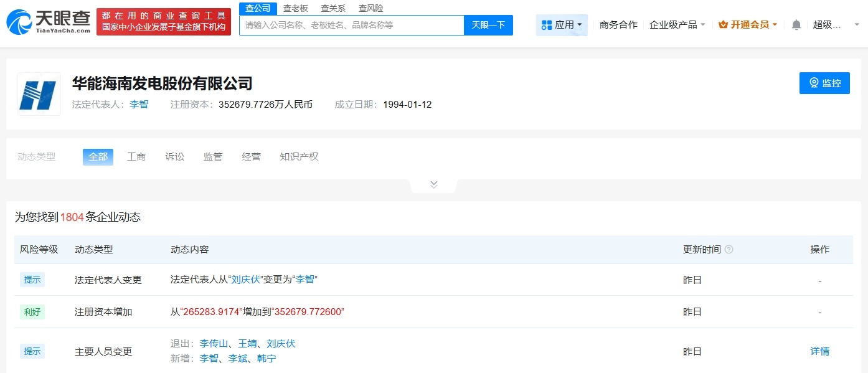Click the 天眼一下 search button
868x373 pixels.
click(x=488, y=25)
